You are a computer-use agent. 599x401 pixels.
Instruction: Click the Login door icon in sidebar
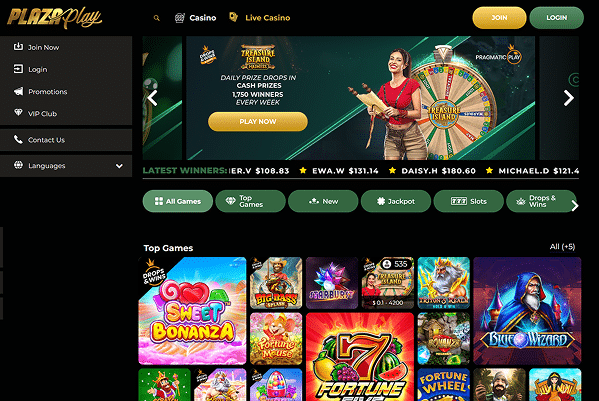click(18, 69)
